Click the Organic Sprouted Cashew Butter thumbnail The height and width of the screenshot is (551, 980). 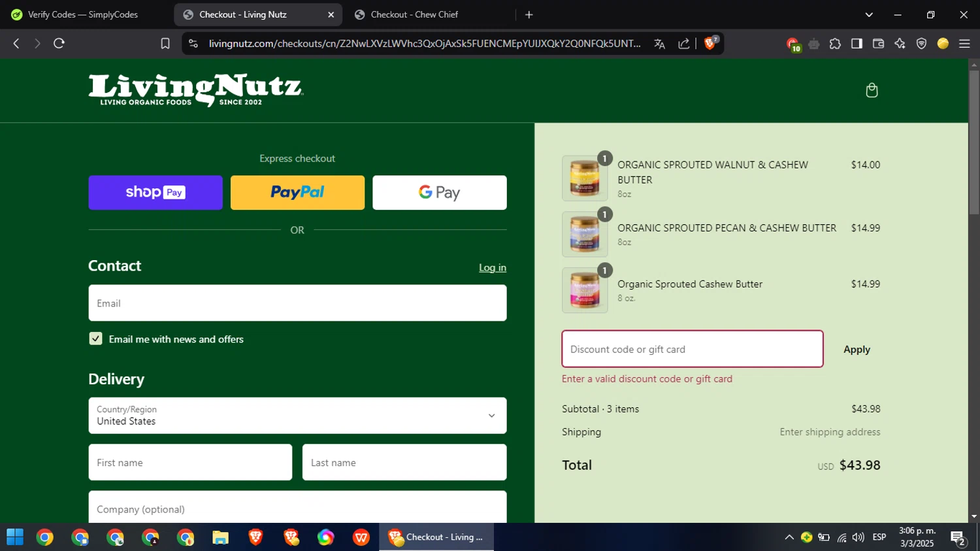point(585,290)
